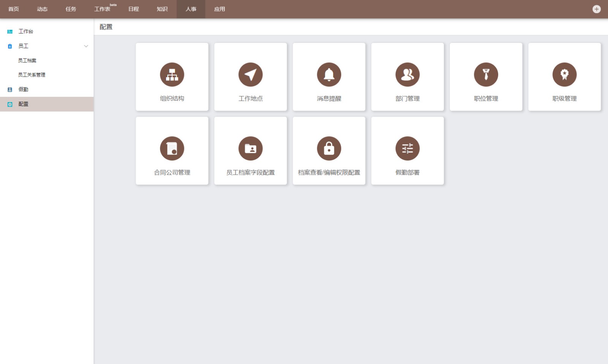Click the 合同公司管理 card label
This screenshot has height=364, width=608.
click(172, 173)
